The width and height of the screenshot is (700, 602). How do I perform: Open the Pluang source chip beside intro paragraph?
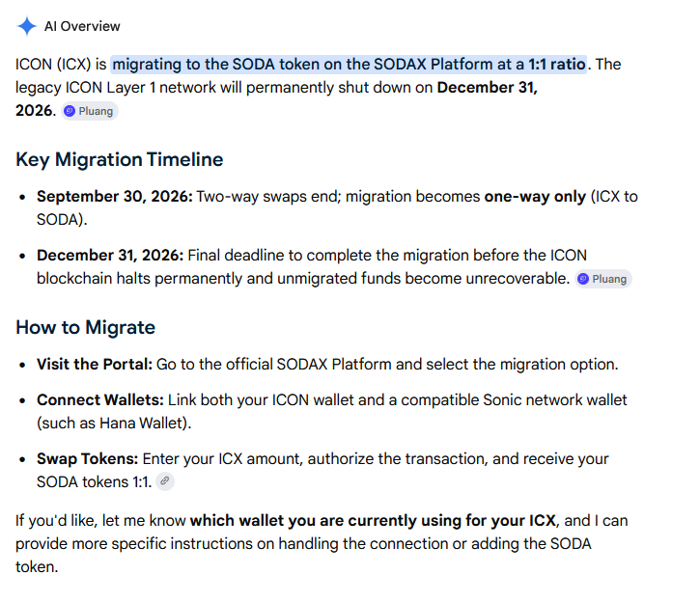pyautogui.click(x=90, y=111)
